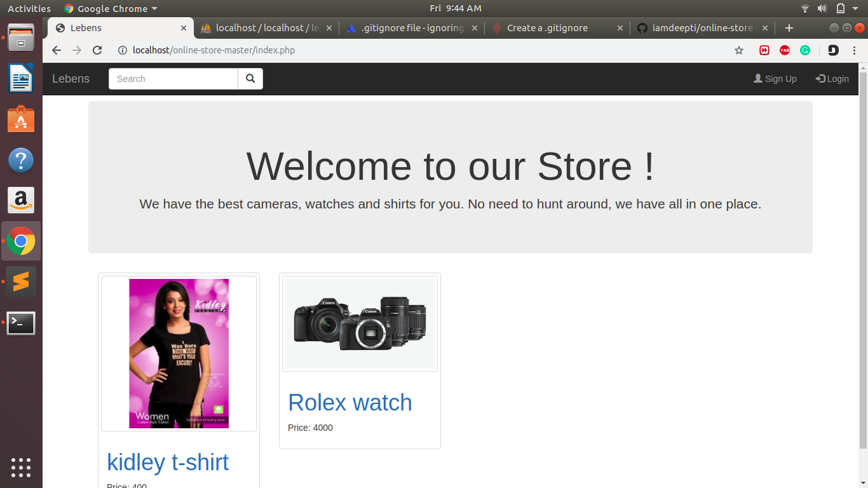Click the Login link

click(832, 79)
